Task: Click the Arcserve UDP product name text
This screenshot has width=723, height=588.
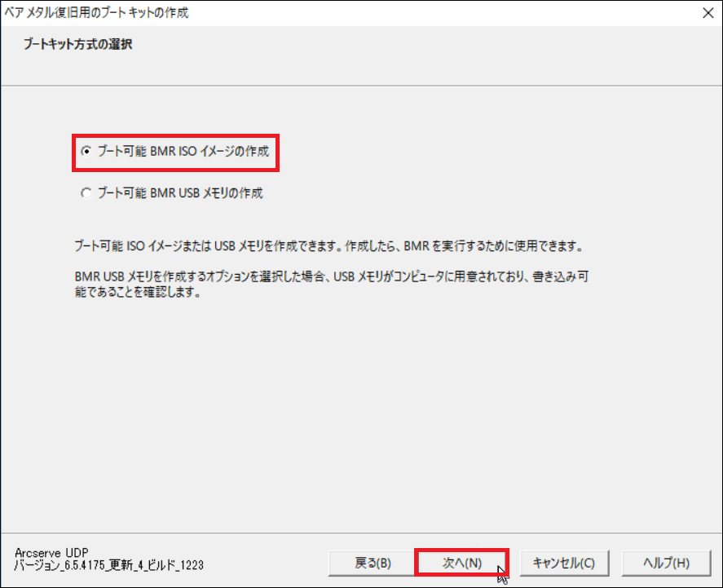Action: pos(51,552)
